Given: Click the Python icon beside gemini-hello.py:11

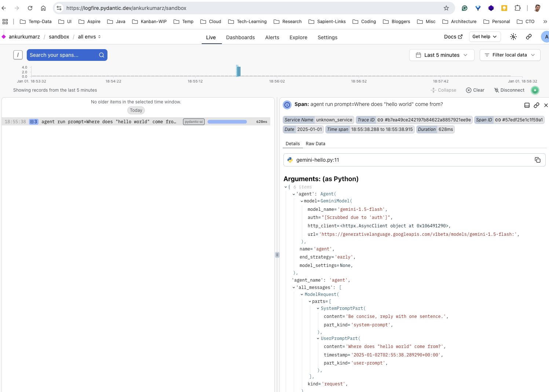Looking at the screenshot, I should point(290,160).
